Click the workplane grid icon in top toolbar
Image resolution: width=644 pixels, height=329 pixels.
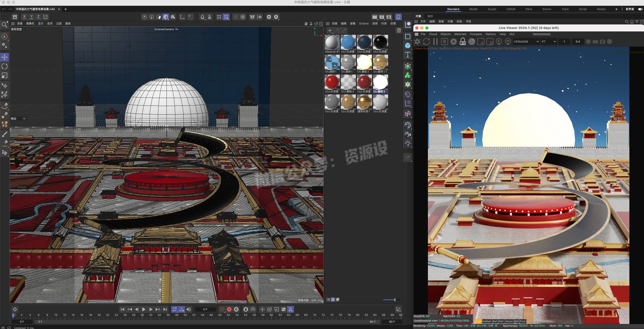click(219, 17)
